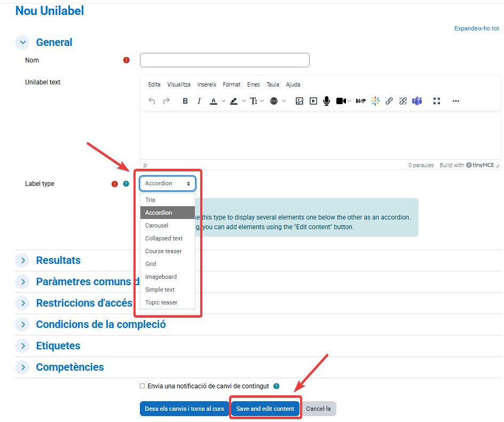
Task: Click the insert link icon
Action: tap(389, 101)
